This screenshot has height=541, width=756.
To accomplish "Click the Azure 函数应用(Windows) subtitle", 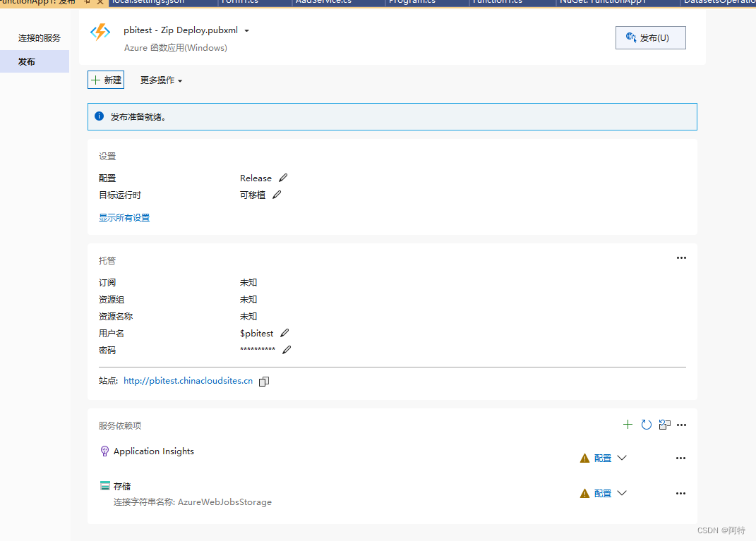I will tap(176, 48).
